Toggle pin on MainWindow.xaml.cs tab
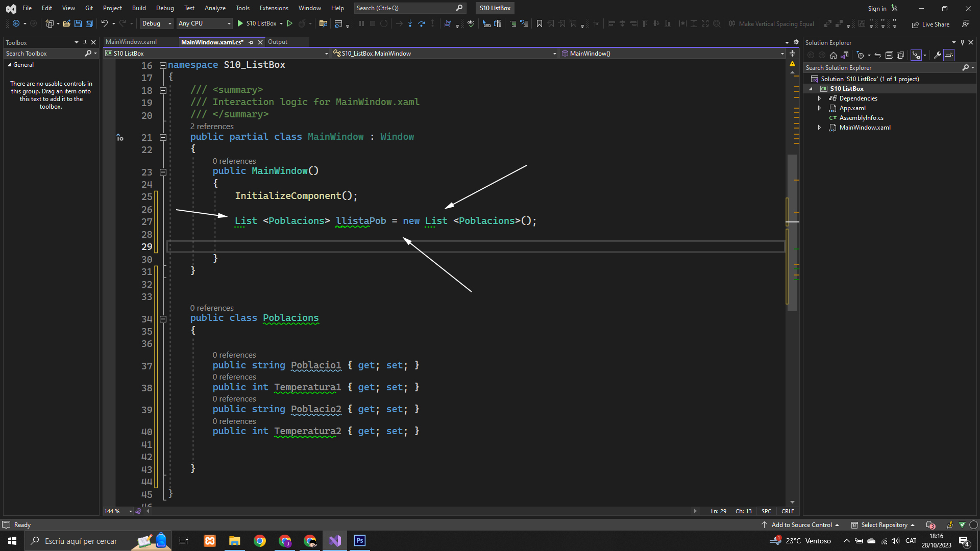 (x=251, y=42)
